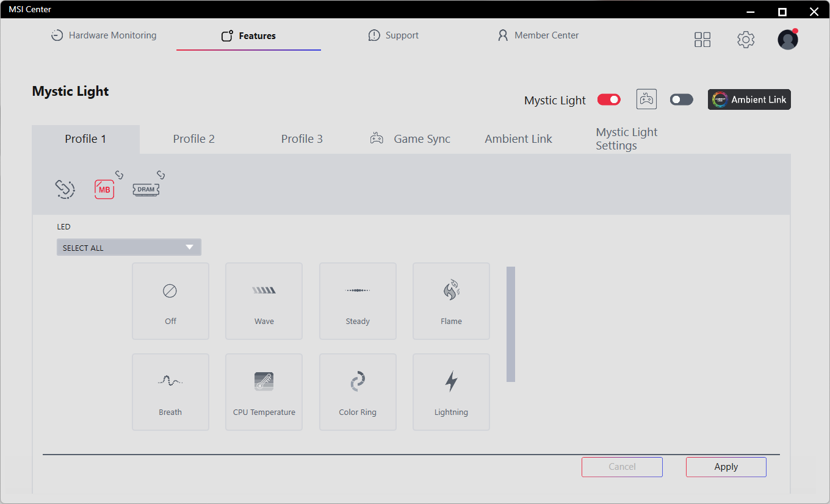Open the Support section
The width and height of the screenshot is (830, 504).
394,35
